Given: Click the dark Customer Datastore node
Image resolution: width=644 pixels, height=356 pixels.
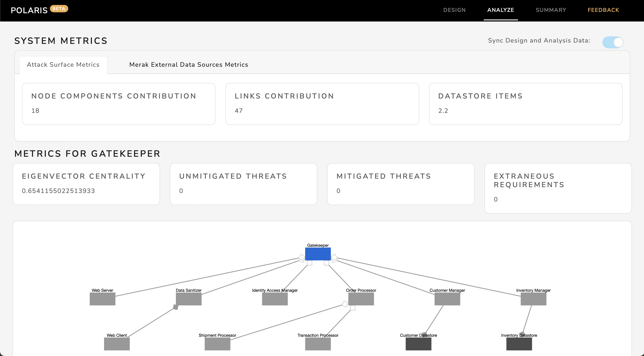Looking at the screenshot, I should click(x=418, y=344).
